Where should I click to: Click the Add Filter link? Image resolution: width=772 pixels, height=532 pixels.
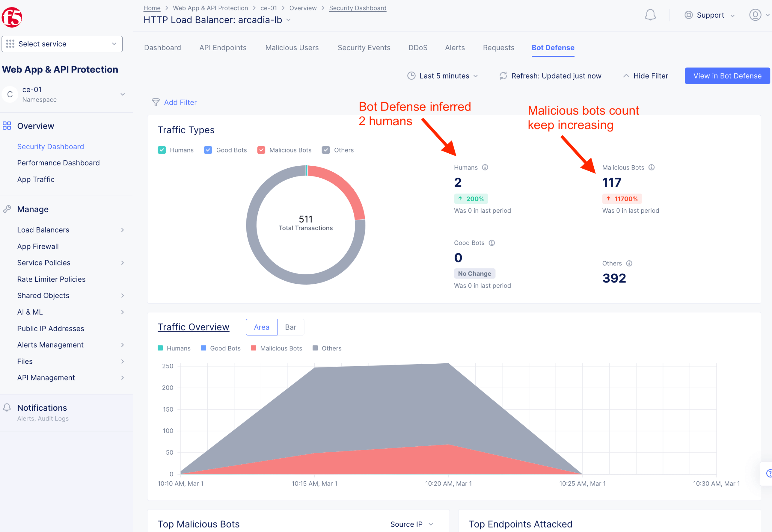[180, 102]
